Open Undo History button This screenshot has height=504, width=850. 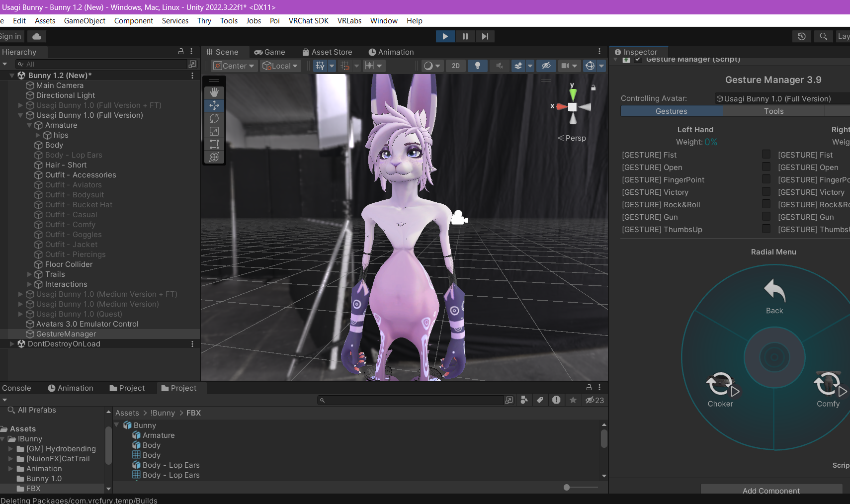[x=802, y=36]
